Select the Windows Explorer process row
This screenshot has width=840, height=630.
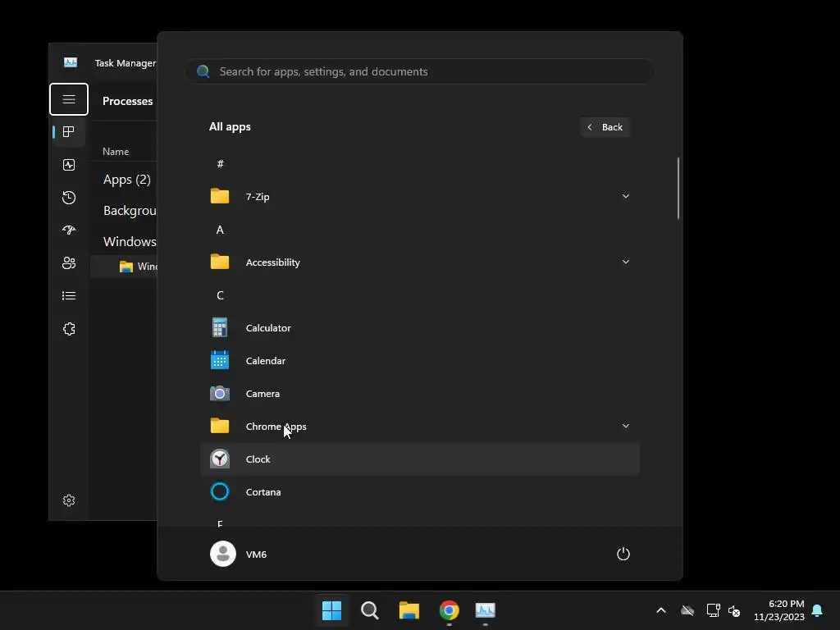coord(125,267)
